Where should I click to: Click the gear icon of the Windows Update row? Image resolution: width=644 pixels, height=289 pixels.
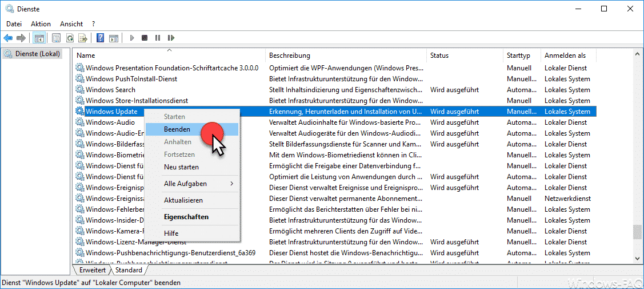tap(80, 111)
